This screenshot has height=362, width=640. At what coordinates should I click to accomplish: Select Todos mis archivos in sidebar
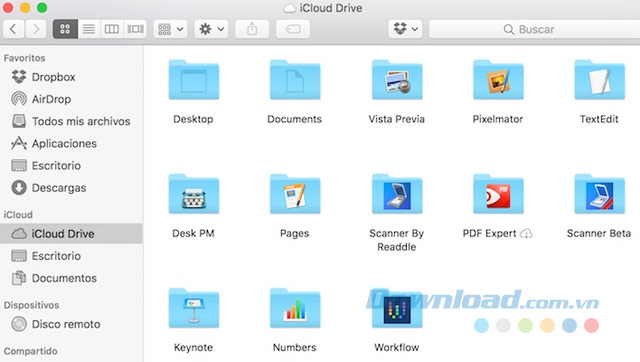click(x=71, y=121)
